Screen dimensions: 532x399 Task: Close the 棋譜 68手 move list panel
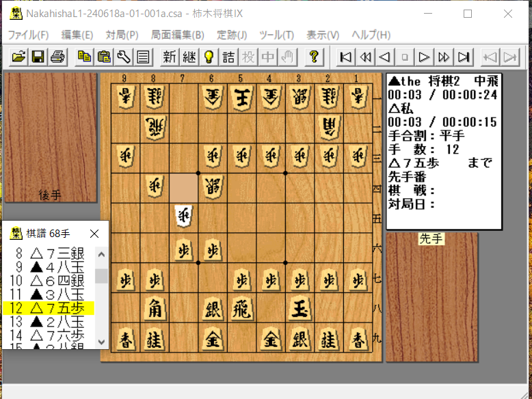[94, 234]
